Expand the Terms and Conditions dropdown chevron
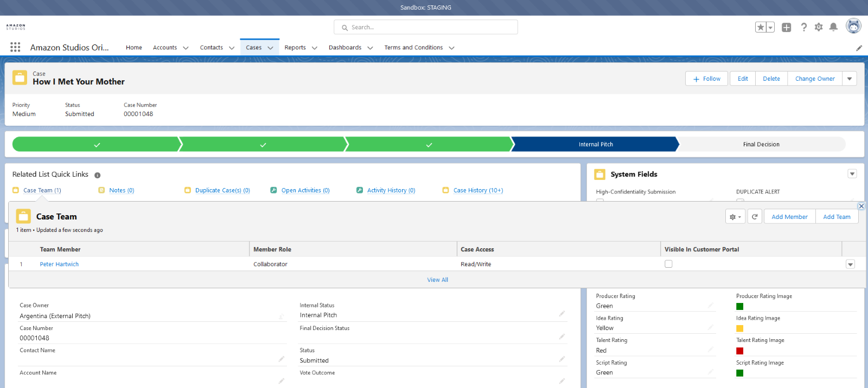Viewport: 868px width, 388px height. [451, 48]
